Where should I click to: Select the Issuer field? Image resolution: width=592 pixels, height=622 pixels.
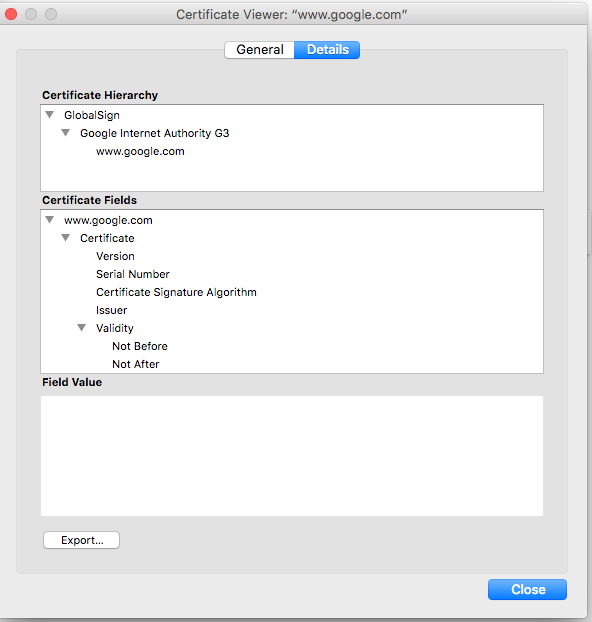click(x=111, y=310)
